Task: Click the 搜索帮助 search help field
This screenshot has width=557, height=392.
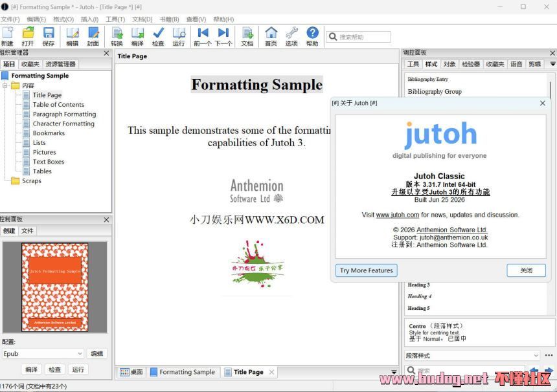Action: click(359, 37)
